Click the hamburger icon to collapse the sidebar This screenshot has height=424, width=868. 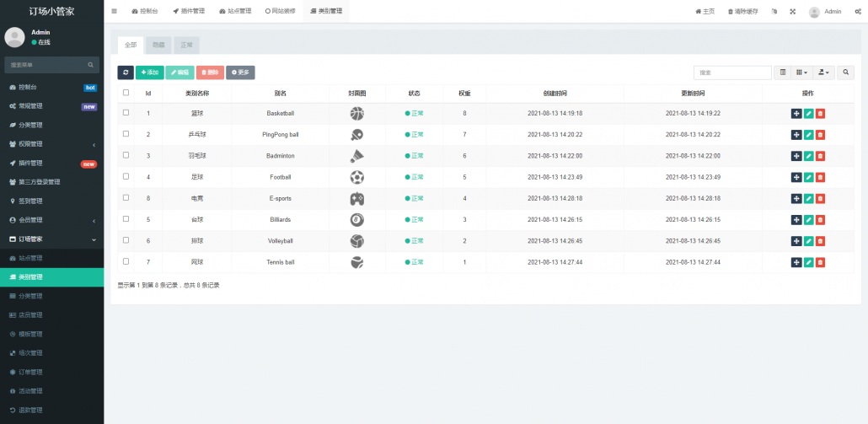[x=114, y=12]
